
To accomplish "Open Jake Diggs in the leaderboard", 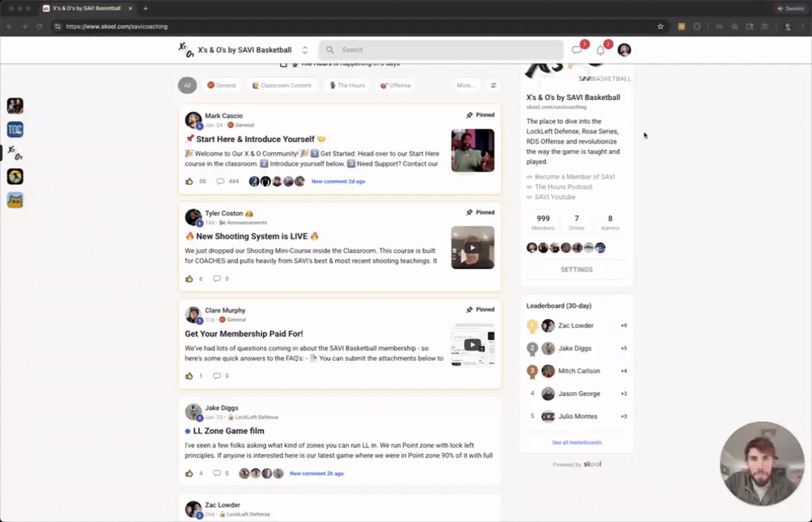I will click(574, 348).
